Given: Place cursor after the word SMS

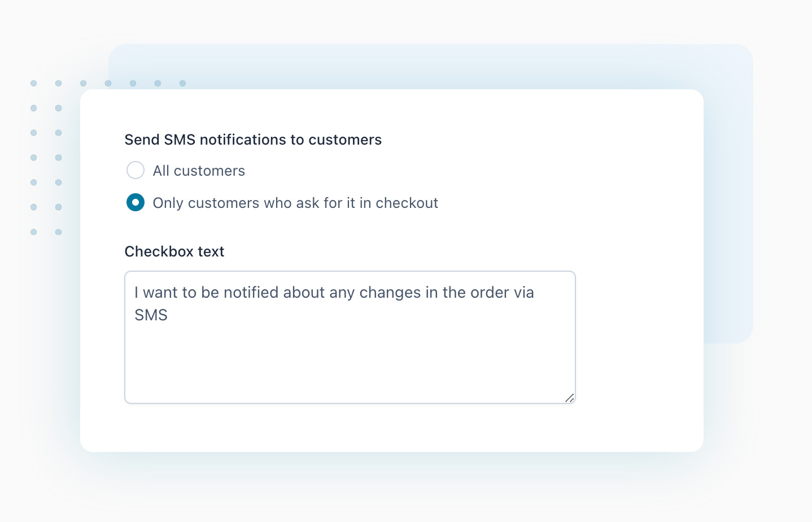Looking at the screenshot, I should [169, 315].
